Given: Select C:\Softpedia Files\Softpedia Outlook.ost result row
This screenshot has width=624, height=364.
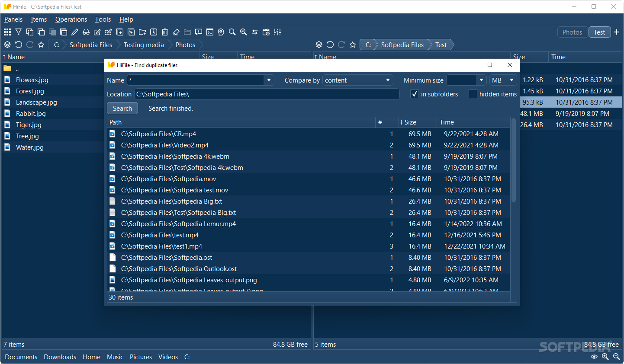Looking at the screenshot, I should pyautogui.click(x=309, y=269).
